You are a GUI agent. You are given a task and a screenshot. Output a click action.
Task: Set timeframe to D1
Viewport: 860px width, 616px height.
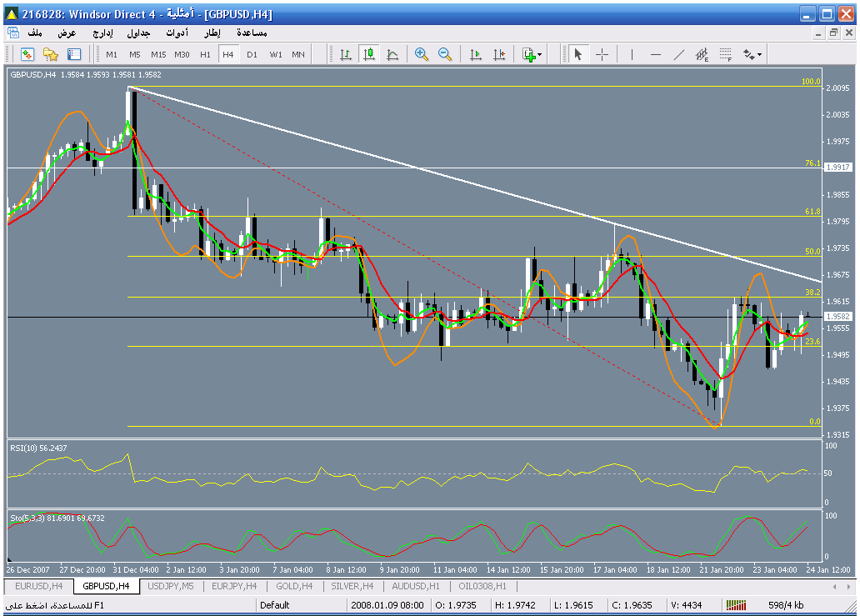(252, 54)
